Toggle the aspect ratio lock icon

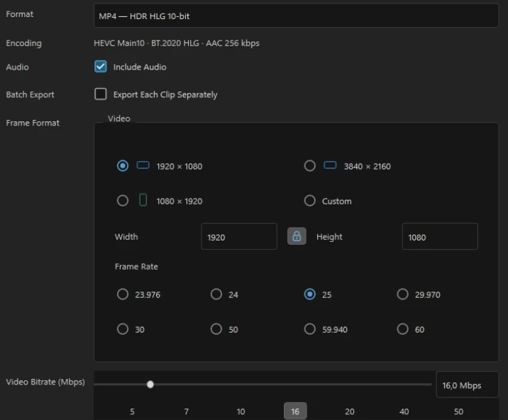pyautogui.click(x=297, y=236)
